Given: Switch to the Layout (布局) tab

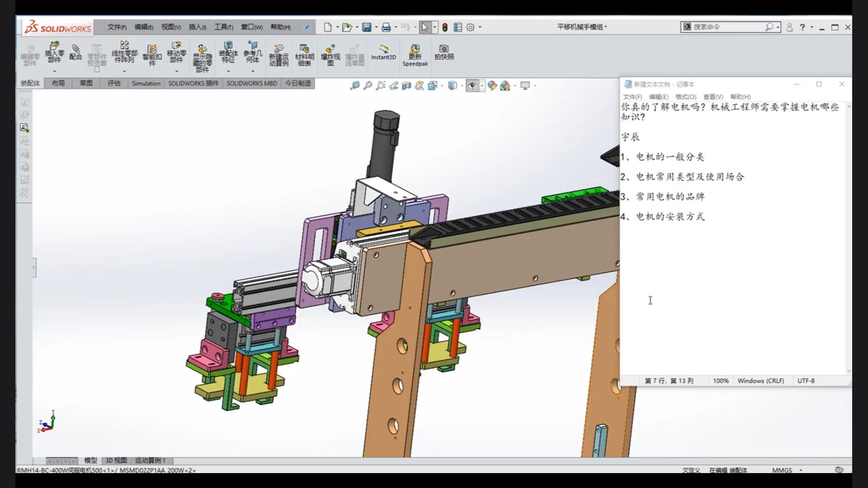Looking at the screenshot, I should click(x=58, y=83).
